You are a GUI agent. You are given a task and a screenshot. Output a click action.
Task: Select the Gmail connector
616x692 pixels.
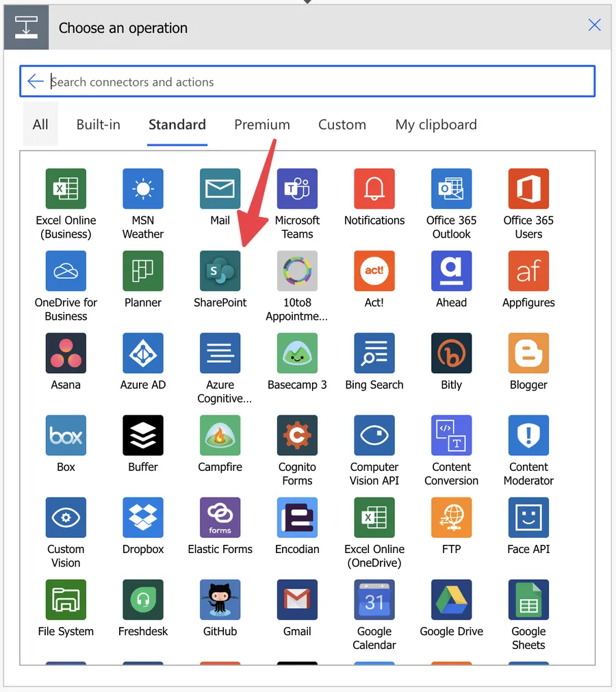point(297,600)
